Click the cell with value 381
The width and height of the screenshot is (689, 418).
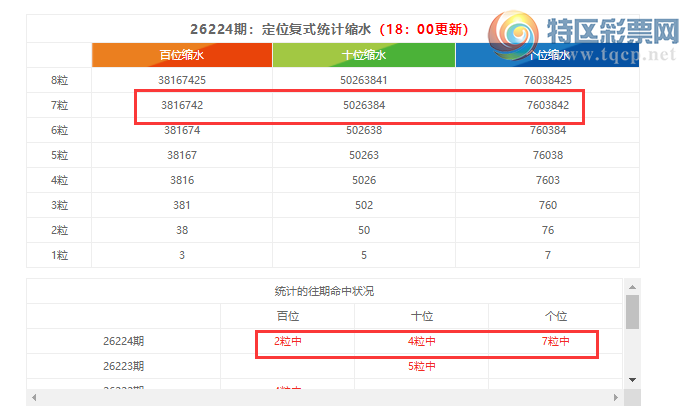click(x=182, y=205)
